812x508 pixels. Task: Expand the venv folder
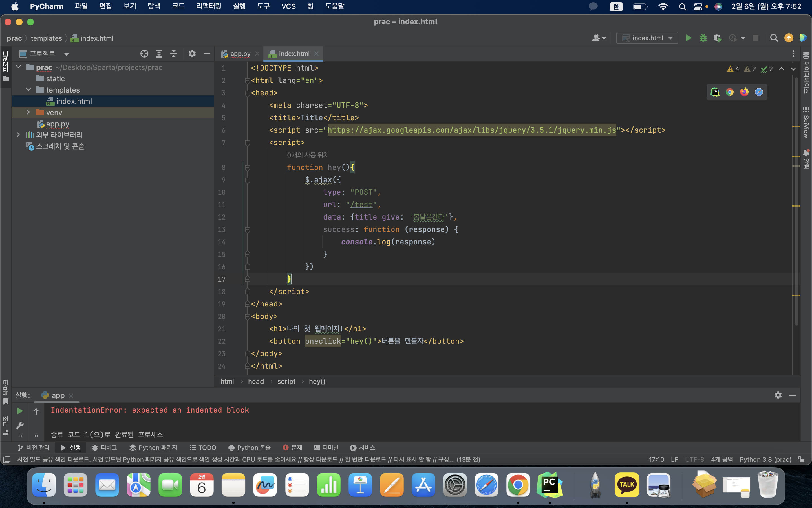28,112
